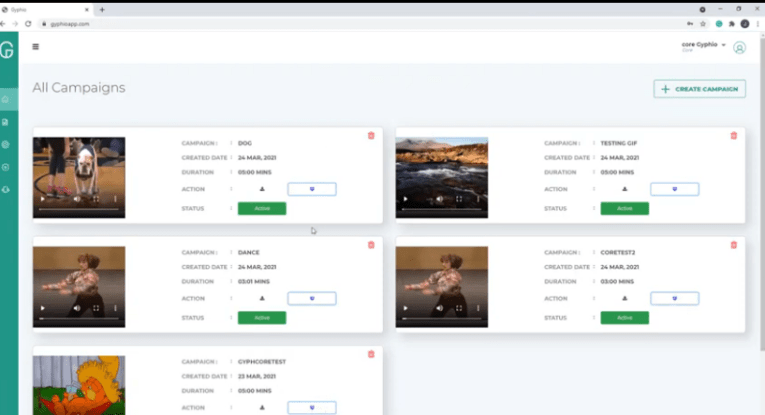Select the Gyphio browser tab
The image size is (765, 415).
pos(46,10)
